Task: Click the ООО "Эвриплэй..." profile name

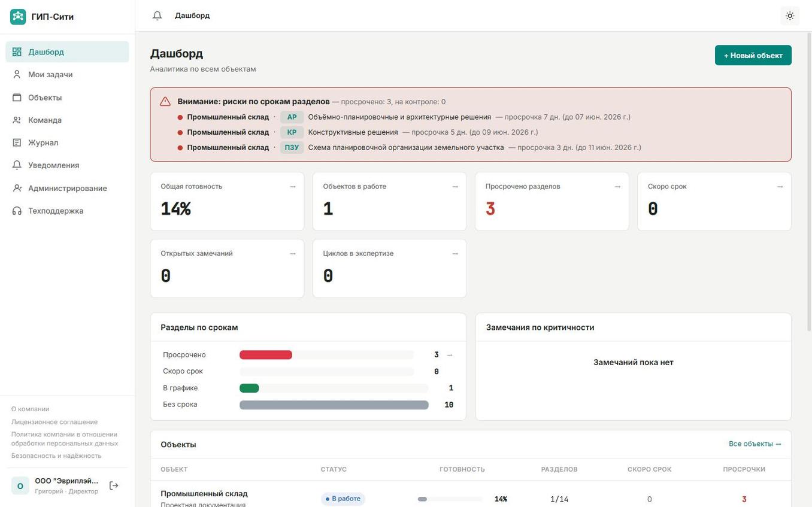Action: click(66, 481)
